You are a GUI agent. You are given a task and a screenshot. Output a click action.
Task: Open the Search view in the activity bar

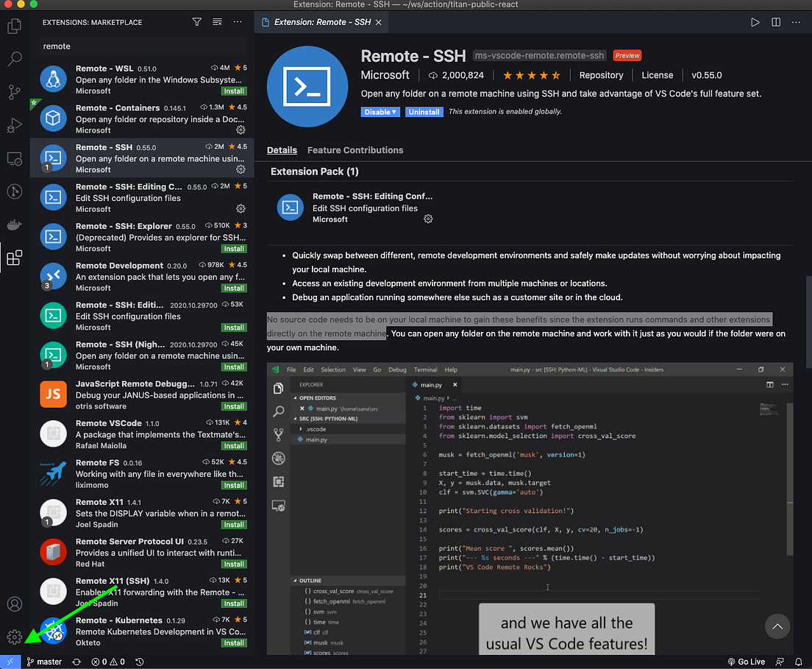point(15,60)
